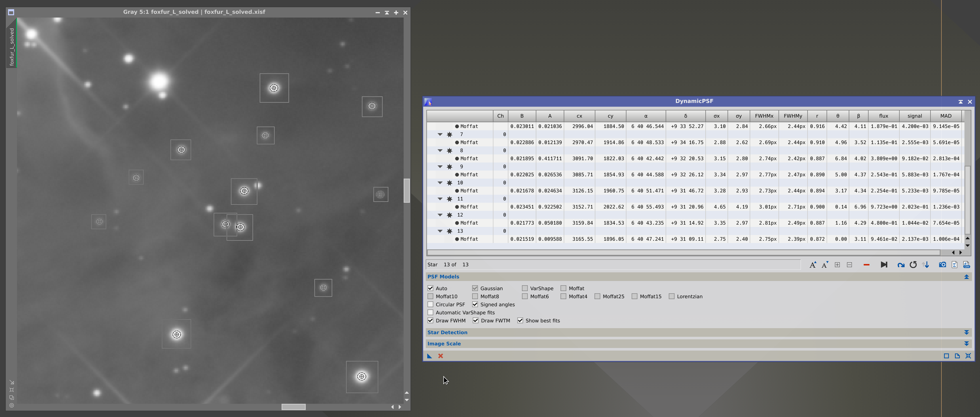Click the black circular recalculate icon
Screen dimensions: 980x417
[913, 265]
